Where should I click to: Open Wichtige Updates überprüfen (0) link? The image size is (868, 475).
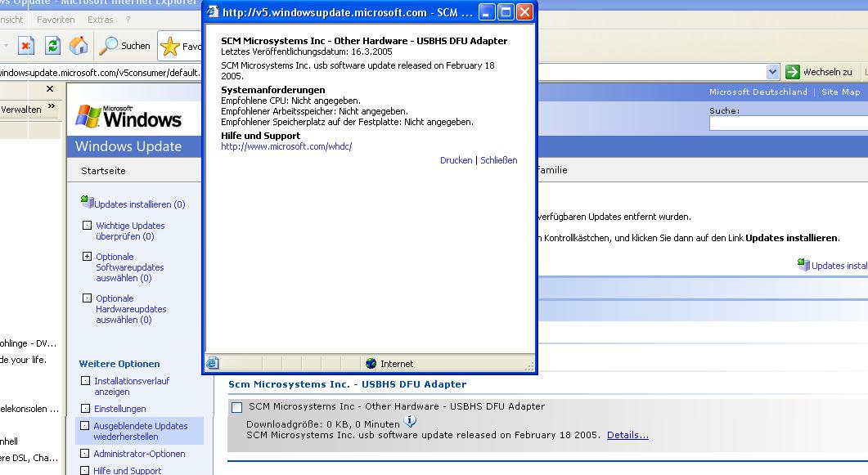[x=130, y=231]
